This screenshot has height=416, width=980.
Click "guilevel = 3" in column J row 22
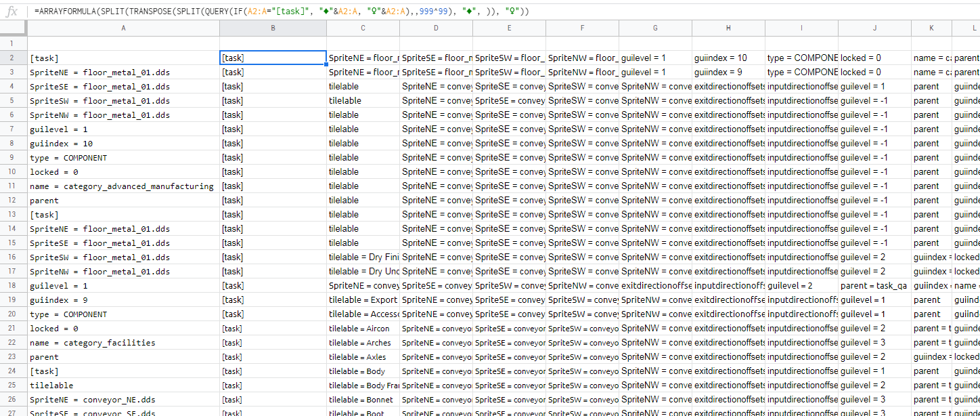(x=874, y=342)
